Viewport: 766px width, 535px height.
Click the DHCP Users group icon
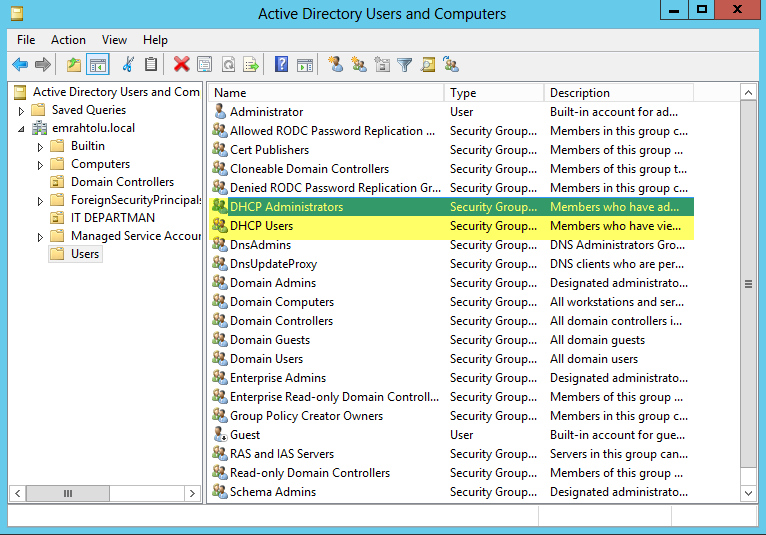click(x=220, y=225)
